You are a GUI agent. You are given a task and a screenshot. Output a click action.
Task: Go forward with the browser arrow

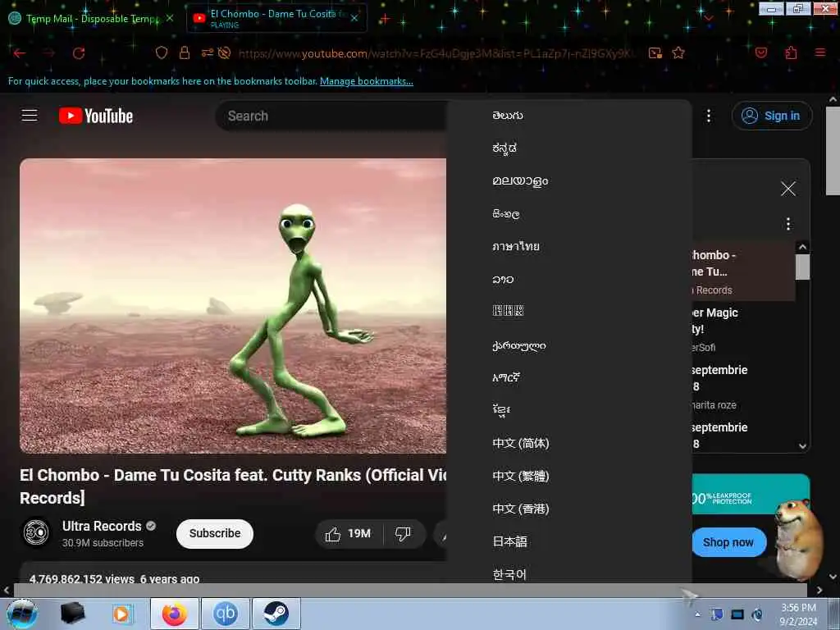point(48,53)
